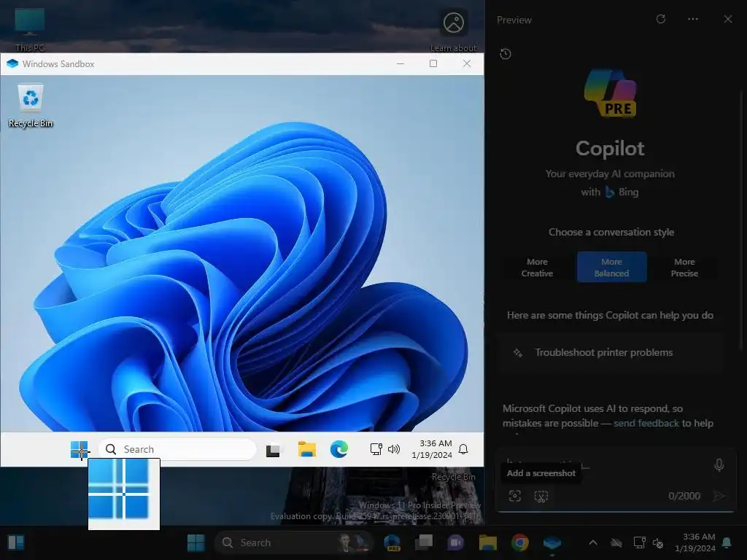Image resolution: width=747 pixels, height=560 pixels.
Task: Click the volume icon in Sandbox tray
Action: coord(394,449)
